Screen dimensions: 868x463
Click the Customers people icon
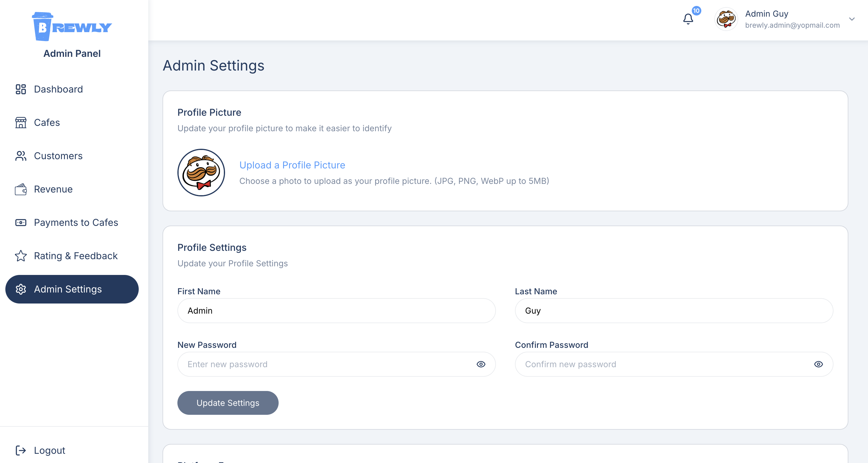(21, 156)
